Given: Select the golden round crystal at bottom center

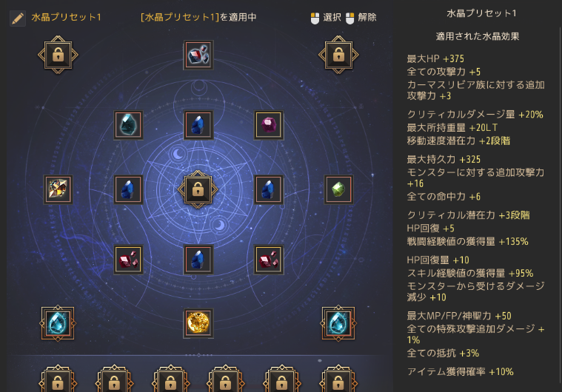Looking at the screenshot, I should point(198,323).
